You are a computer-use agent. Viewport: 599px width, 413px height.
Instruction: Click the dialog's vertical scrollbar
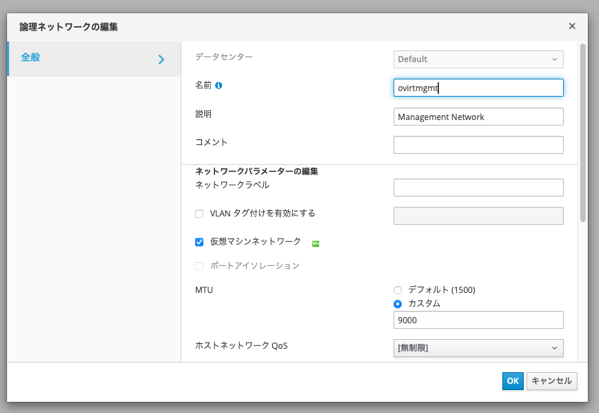[x=583, y=133]
